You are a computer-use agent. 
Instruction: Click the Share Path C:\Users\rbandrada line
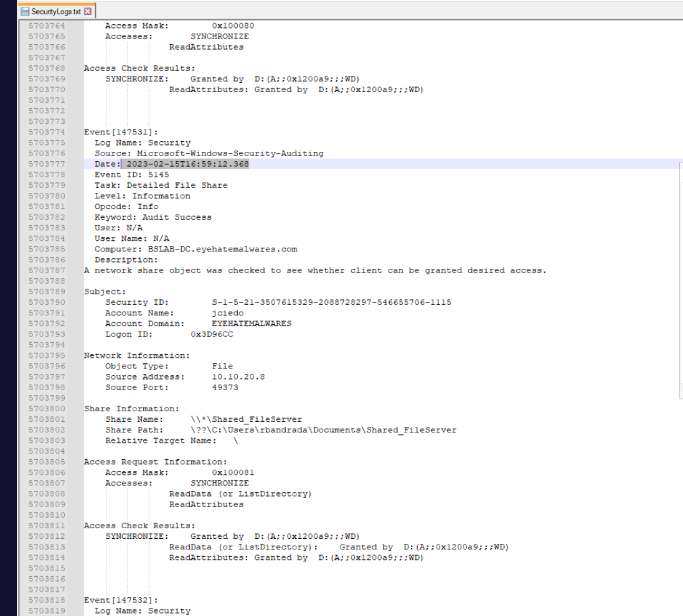pyautogui.click(x=323, y=430)
